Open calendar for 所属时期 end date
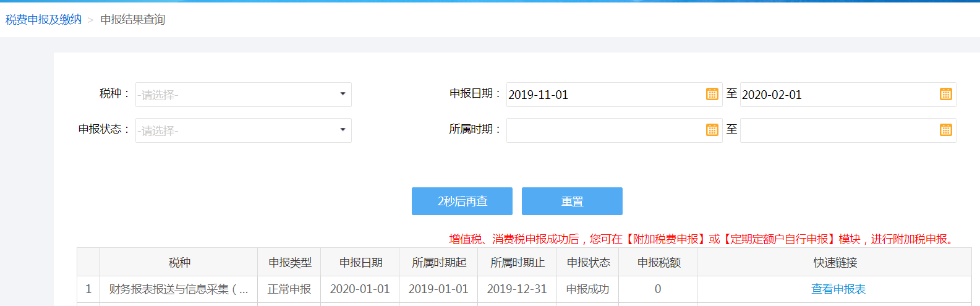This screenshot has width=980, height=306. pos(945,130)
